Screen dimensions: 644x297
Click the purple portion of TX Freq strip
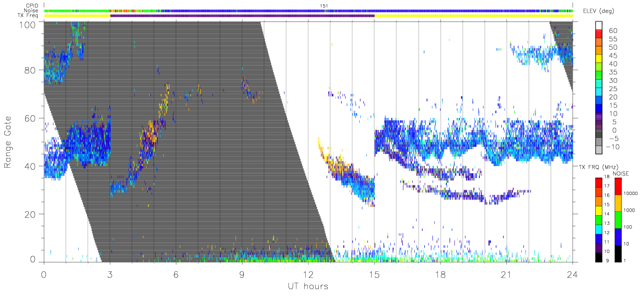[242, 16]
